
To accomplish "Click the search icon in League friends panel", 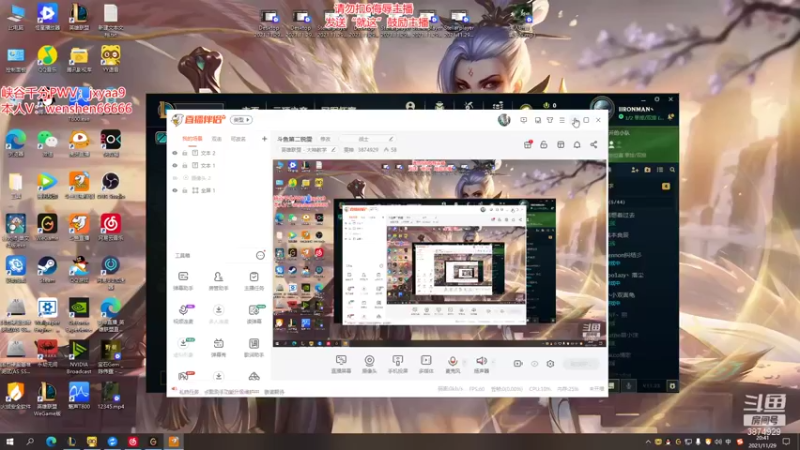I will (x=672, y=169).
